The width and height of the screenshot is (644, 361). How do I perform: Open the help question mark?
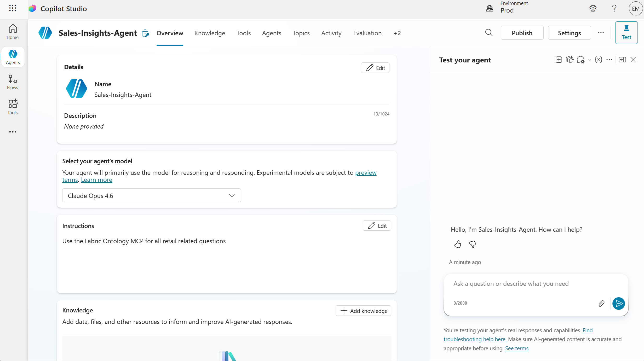[x=614, y=8]
